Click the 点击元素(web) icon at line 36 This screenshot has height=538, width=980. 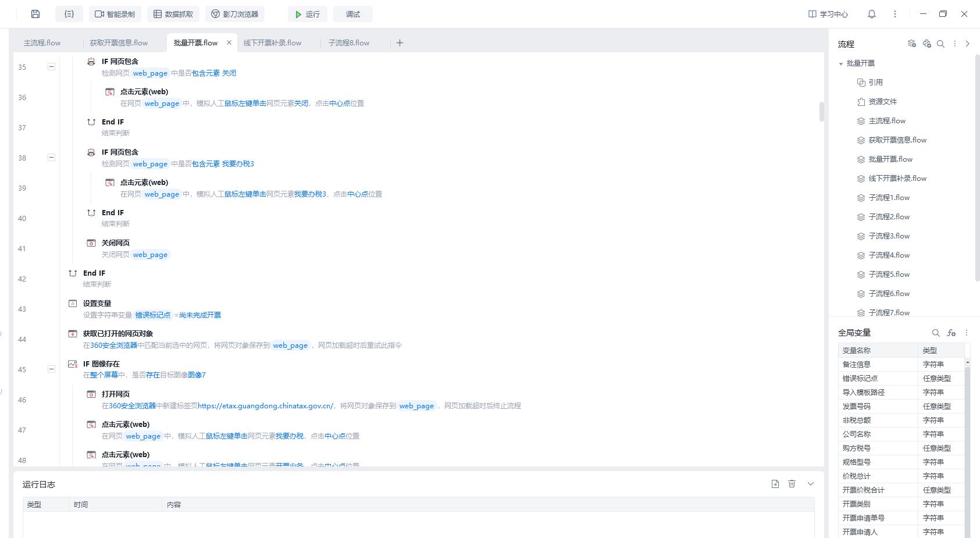(110, 91)
